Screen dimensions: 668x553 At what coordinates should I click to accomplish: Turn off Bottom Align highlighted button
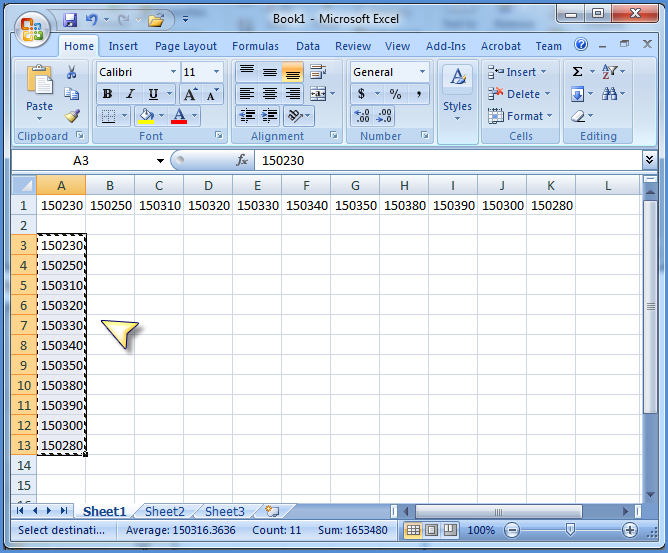(x=292, y=72)
